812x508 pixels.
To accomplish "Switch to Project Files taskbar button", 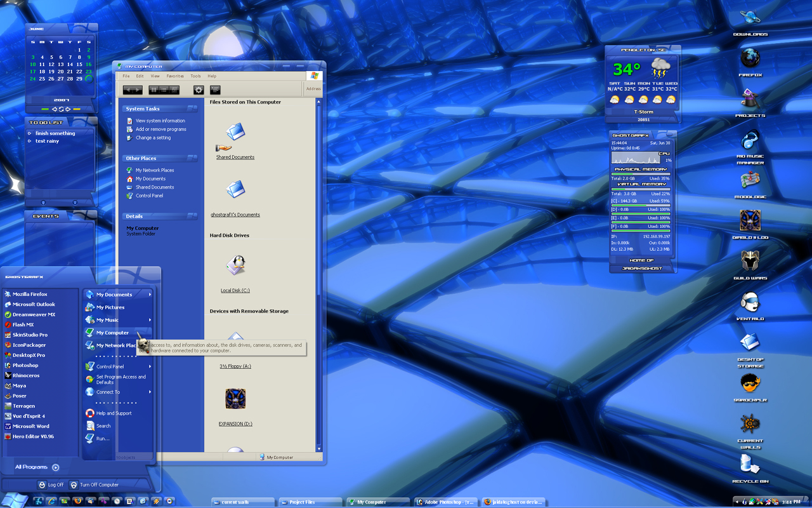I will 310,502.
